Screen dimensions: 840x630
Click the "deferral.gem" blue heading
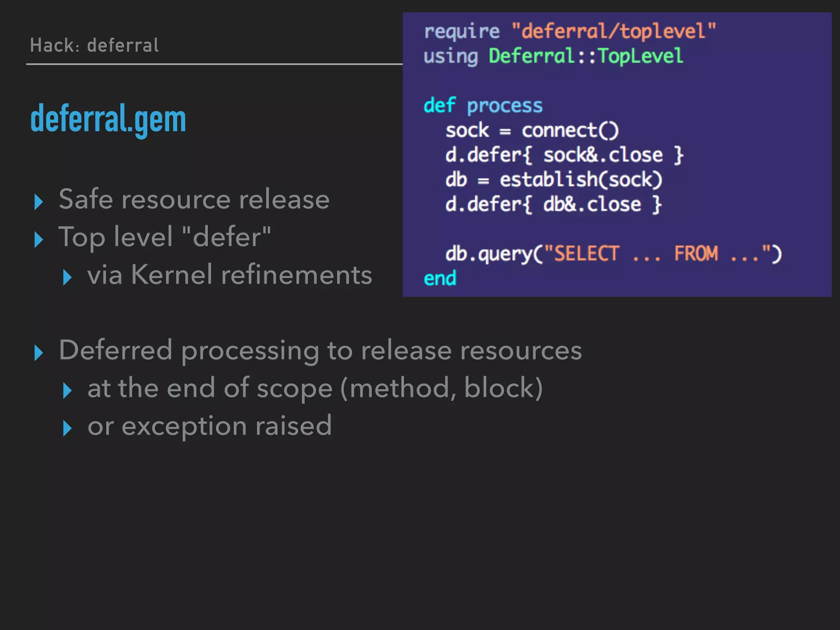(108, 119)
